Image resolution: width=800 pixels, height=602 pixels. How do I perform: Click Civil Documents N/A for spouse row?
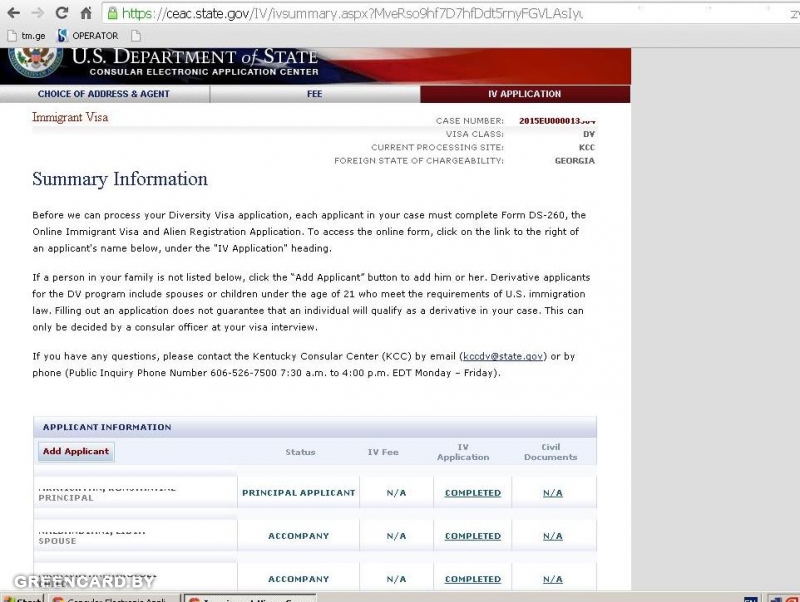[x=552, y=536]
